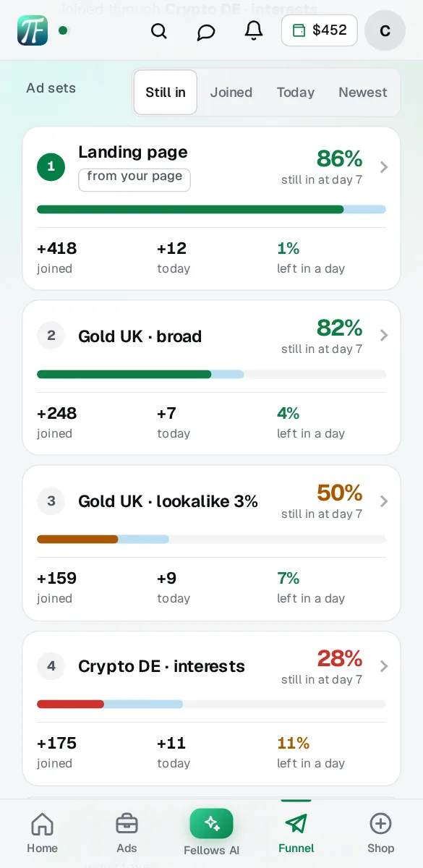Switch sorting to Today
This screenshot has width=423, height=868.
pos(296,93)
